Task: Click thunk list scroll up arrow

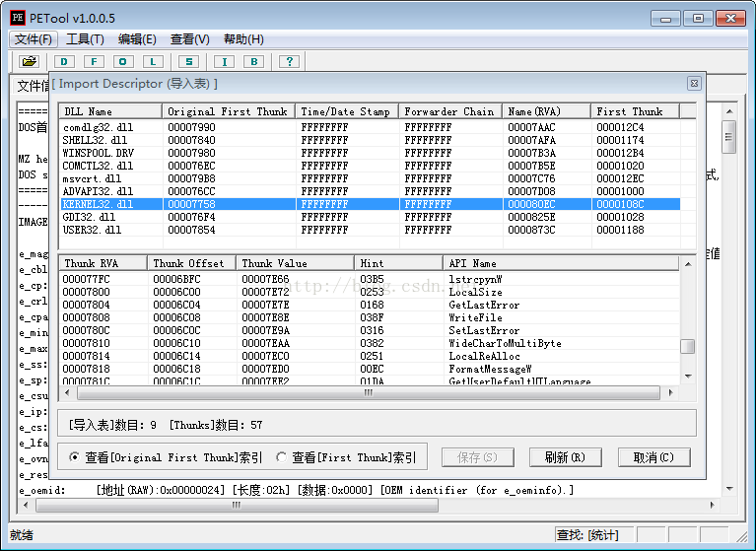Action: tap(688, 264)
